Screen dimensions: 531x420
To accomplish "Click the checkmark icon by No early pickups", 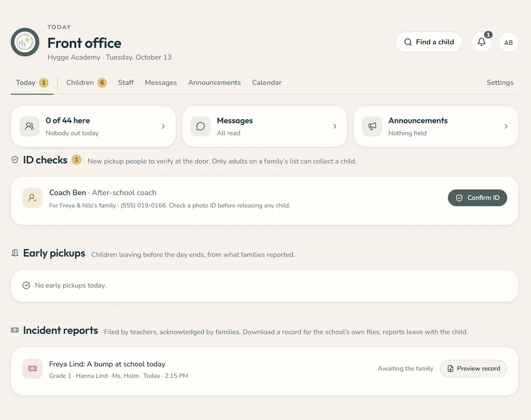I will pos(26,285).
